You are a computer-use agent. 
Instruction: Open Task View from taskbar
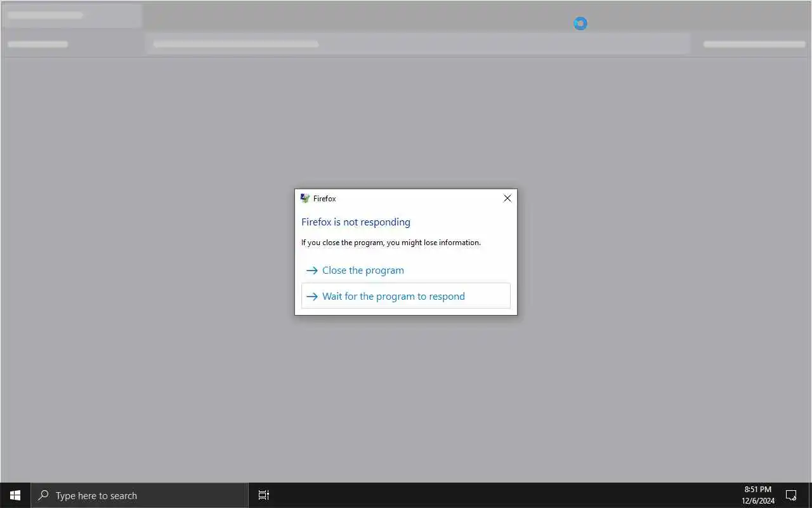coord(264,495)
